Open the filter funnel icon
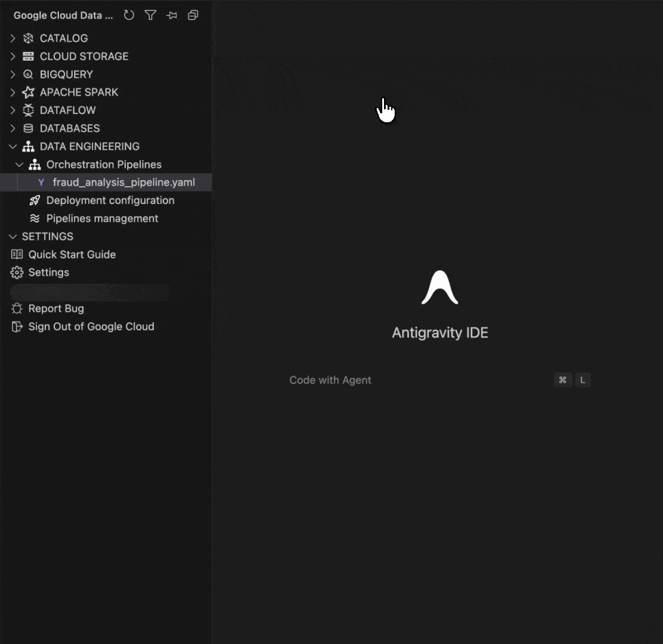 150,16
